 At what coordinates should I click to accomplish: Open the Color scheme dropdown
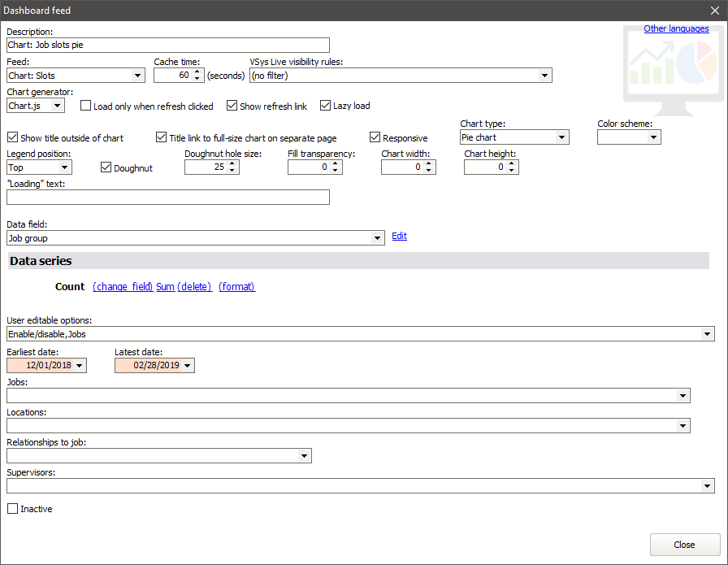[653, 137]
